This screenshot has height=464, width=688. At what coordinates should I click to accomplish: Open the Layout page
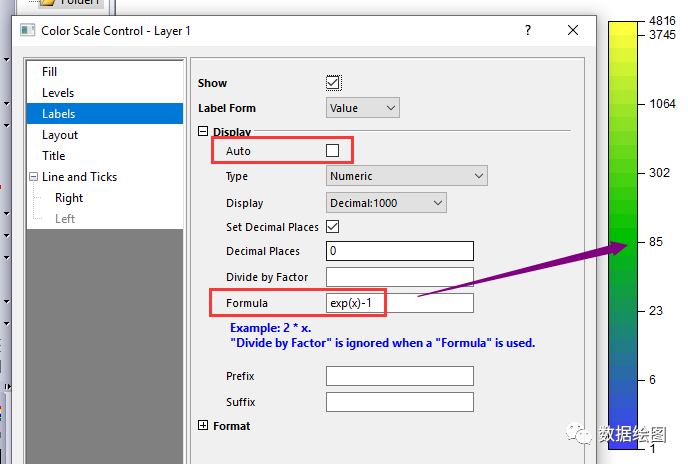coord(60,135)
